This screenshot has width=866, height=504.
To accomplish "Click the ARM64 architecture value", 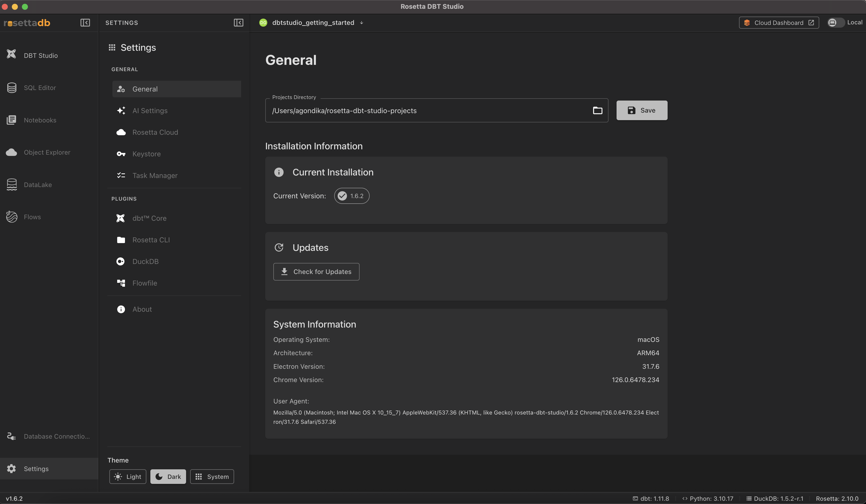I will click(648, 353).
